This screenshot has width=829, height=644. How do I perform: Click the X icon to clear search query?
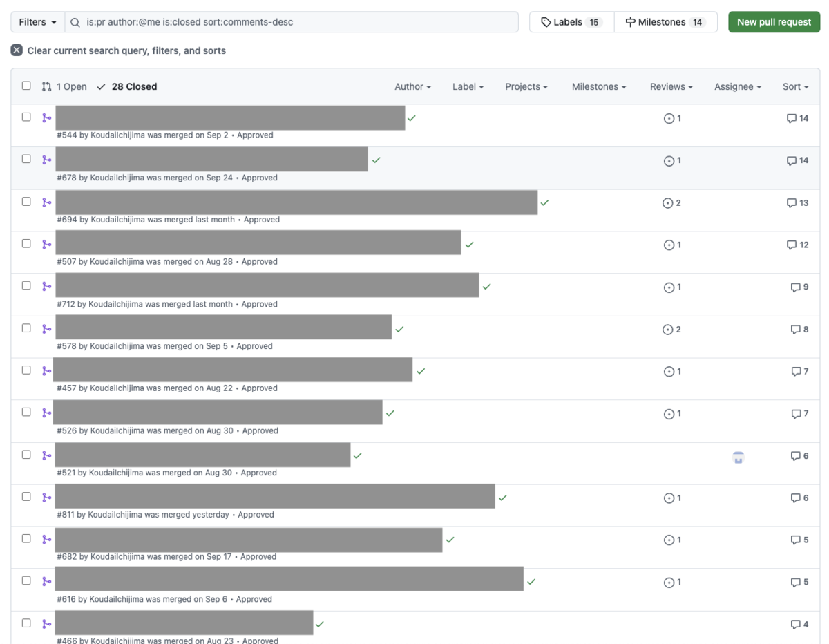17,50
